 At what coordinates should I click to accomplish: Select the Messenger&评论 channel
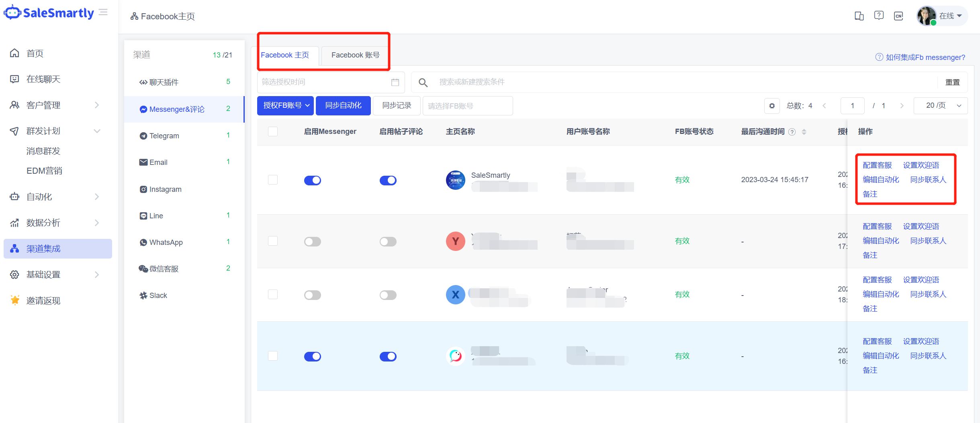pyautogui.click(x=184, y=109)
